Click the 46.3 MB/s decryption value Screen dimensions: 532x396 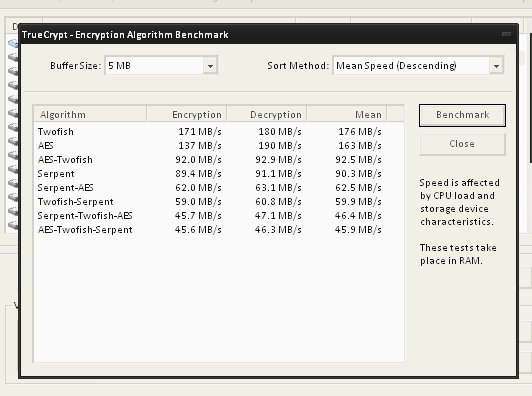pos(279,230)
